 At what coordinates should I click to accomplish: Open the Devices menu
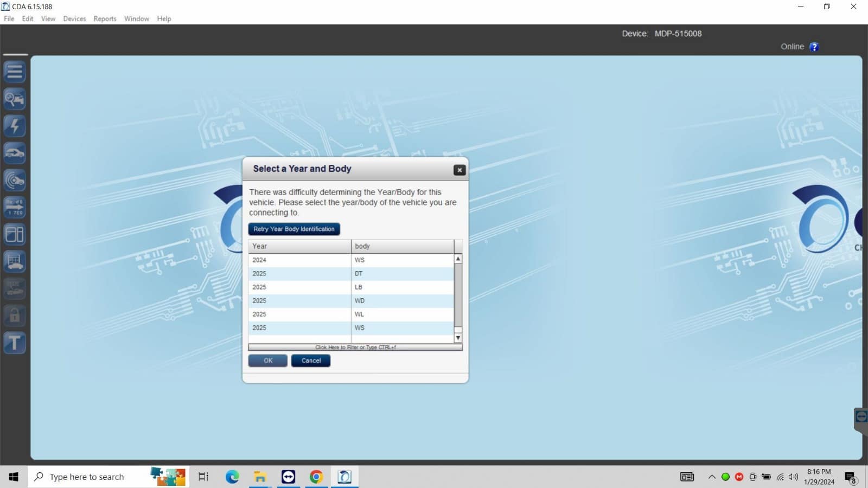coord(74,18)
